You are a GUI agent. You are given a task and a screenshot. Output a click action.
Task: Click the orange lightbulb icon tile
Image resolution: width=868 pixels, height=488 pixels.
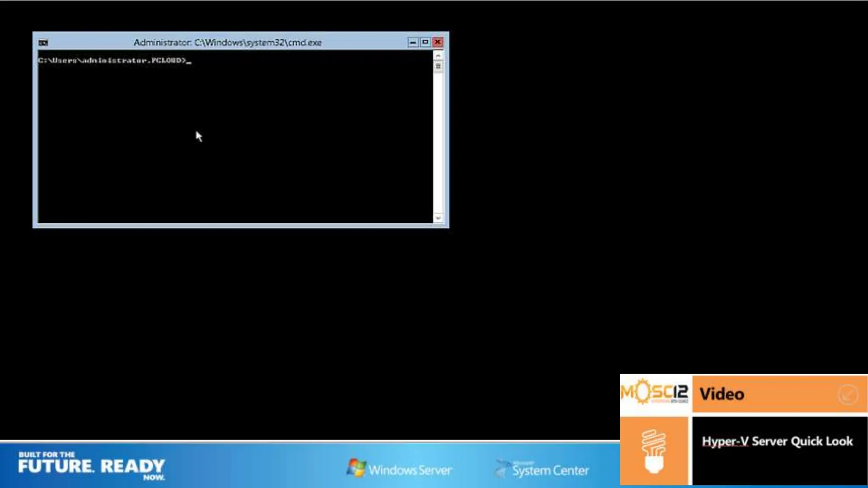[654, 451]
